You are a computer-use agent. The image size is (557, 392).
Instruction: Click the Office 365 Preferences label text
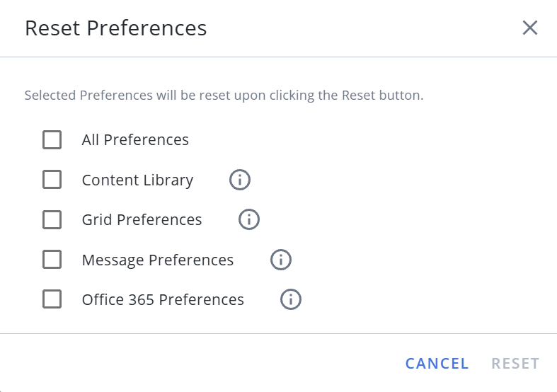[x=163, y=300]
